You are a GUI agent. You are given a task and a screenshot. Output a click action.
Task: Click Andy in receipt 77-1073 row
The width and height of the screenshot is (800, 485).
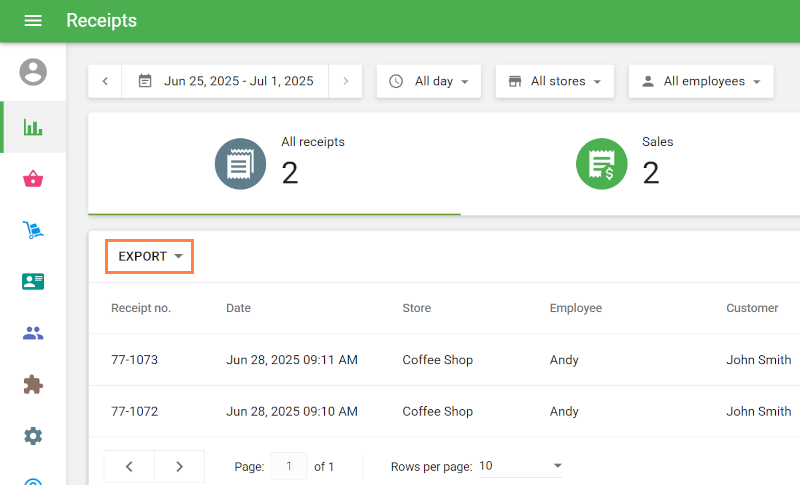[x=564, y=360]
